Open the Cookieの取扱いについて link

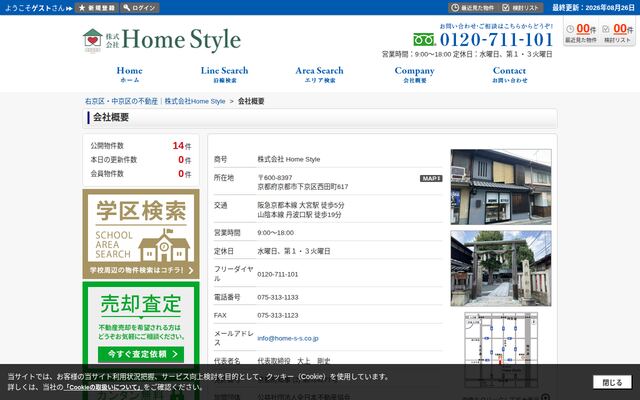coord(103,387)
